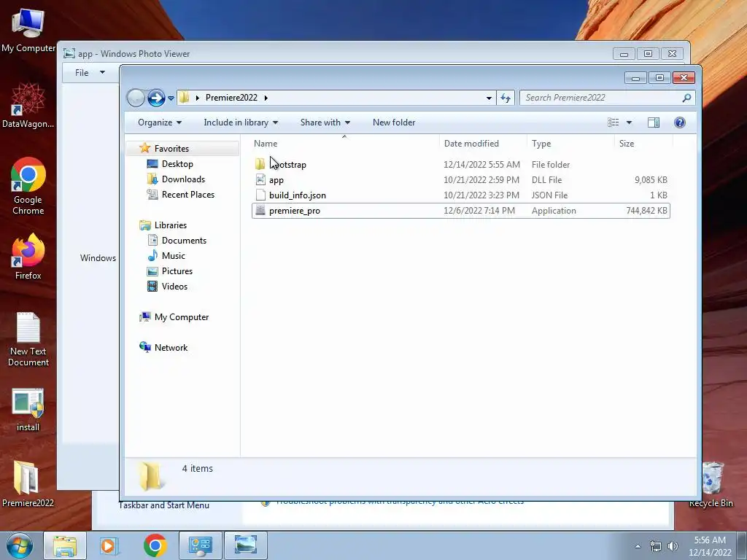Click the folder icon in address bar
Screen dimensions: 747x560
(x=185, y=98)
